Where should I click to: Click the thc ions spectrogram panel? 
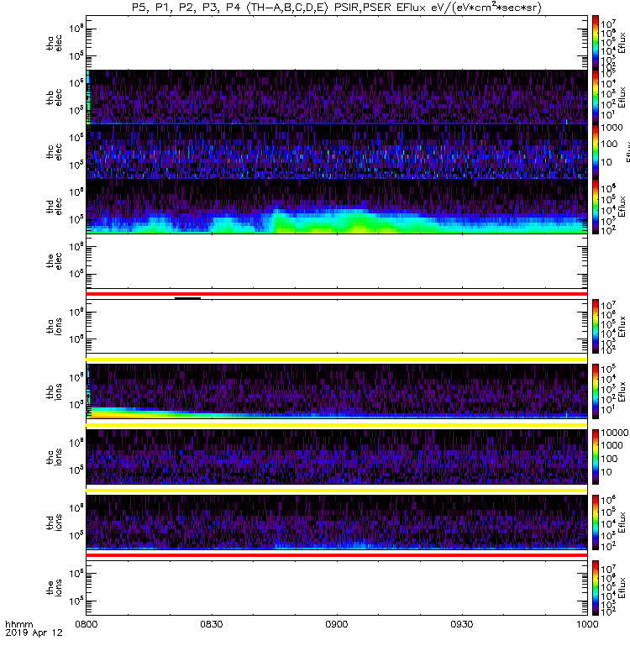point(337,457)
